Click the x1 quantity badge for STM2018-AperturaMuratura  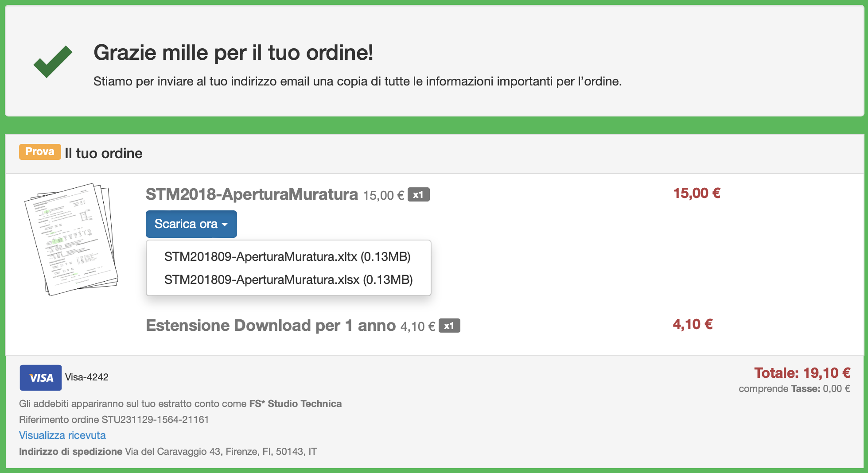(418, 195)
